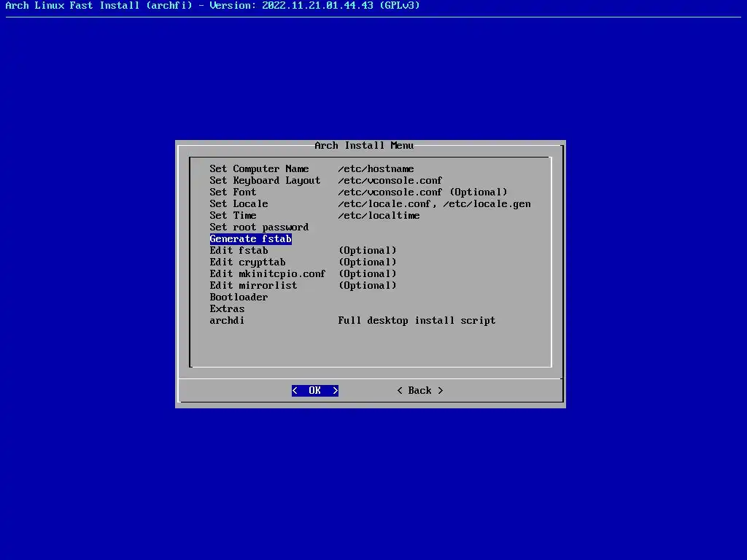Click the (Optional) label beside Edit mkinitcpio.conf
The width and height of the screenshot is (747, 560).
[368, 274]
